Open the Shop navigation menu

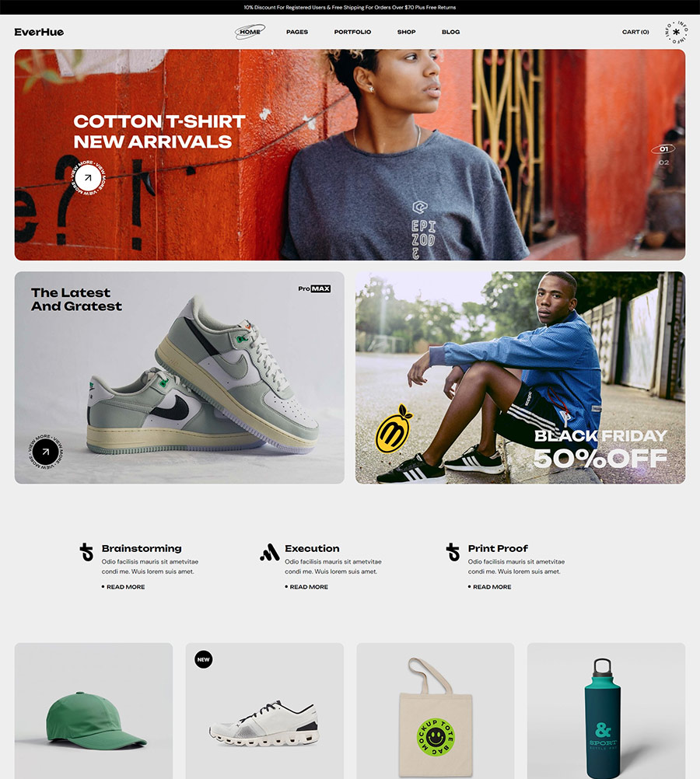point(406,32)
